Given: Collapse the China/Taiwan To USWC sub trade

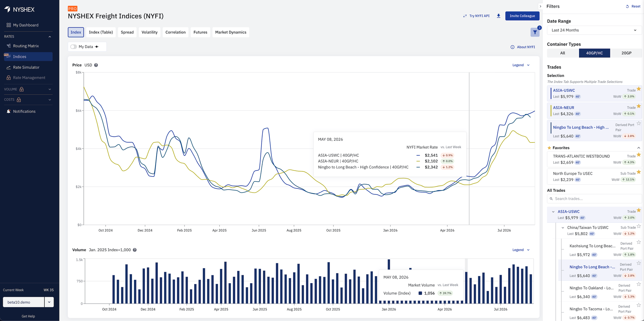Looking at the screenshot, I should (x=563, y=228).
